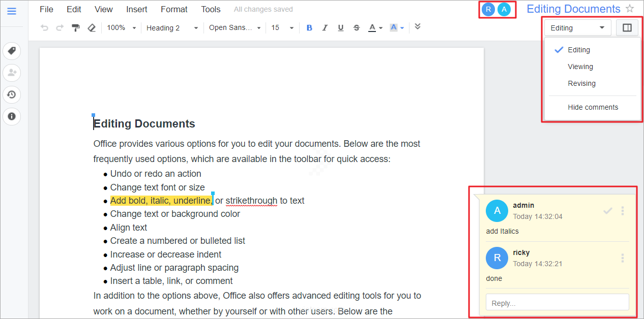
Task: Open the tags icon in left sidebar
Action: pyautogui.click(x=12, y=51)
